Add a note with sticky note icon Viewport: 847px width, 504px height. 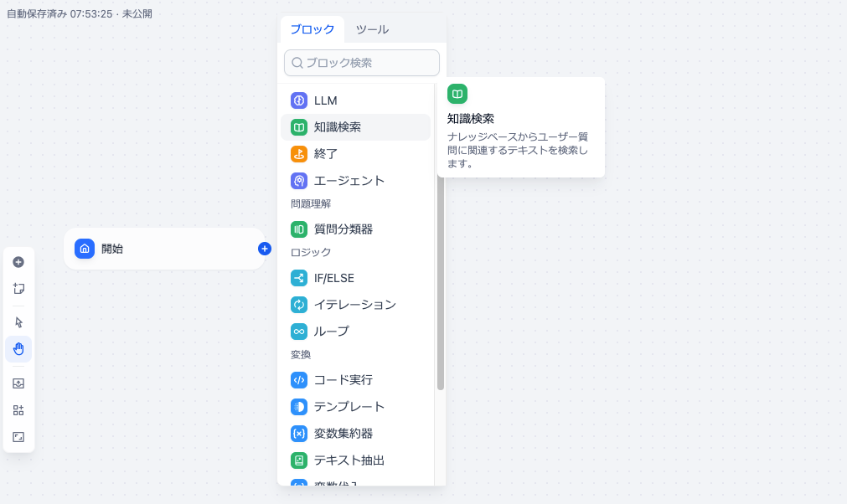click(x=18, y=289)
